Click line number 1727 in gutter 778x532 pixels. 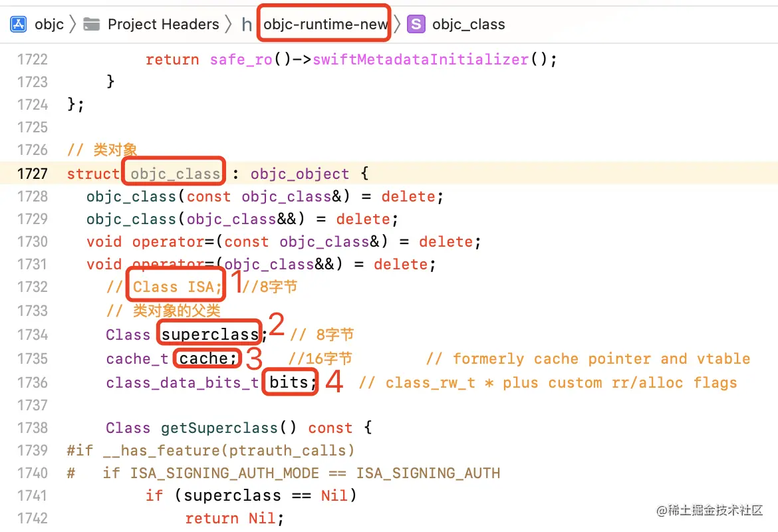(x=33, y=174)
